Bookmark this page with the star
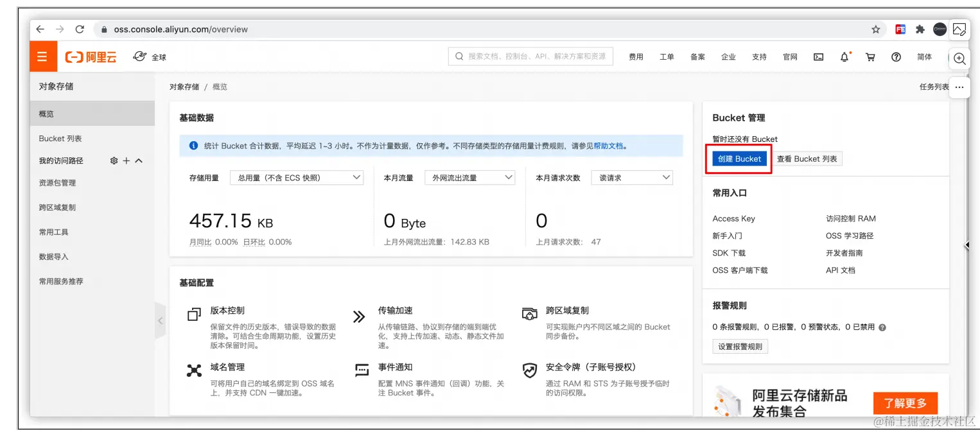Image resolution: width=980 pixels, height=432 pixels. [876, 29]
